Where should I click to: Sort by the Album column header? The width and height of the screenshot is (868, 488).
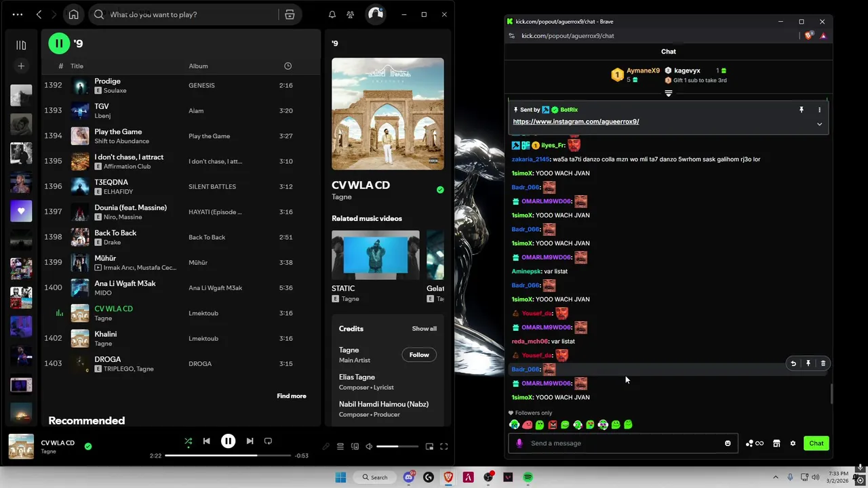[198, 66]
